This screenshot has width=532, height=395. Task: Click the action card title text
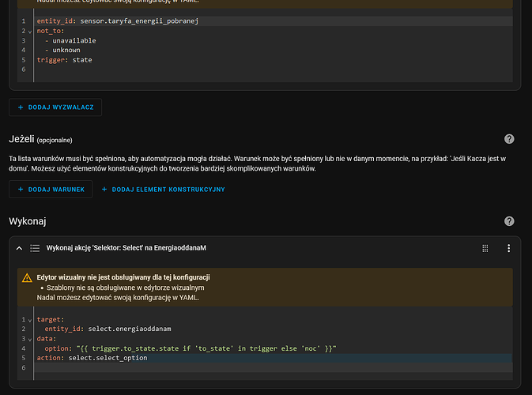[x=126, y=248]
